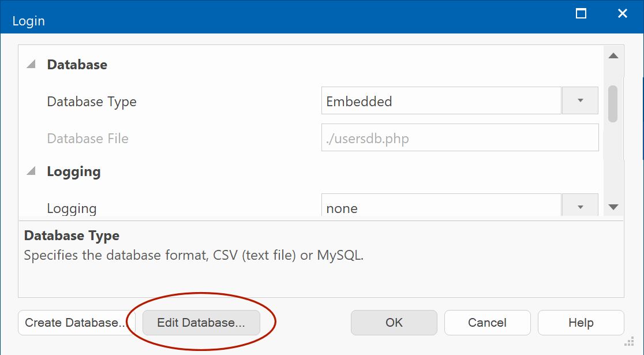Maximize the Login dialog window
The height and width of the screenshot is (355, 644).
click(582, 14)
